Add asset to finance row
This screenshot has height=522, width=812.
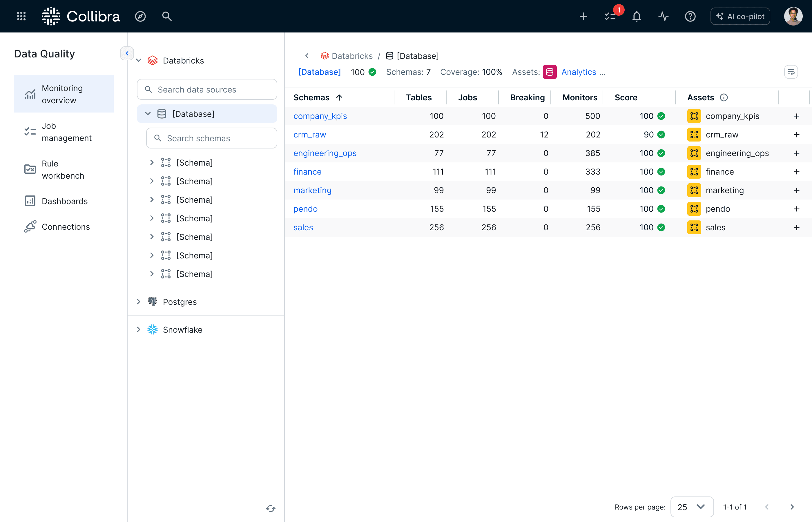[x=796, y=171]
